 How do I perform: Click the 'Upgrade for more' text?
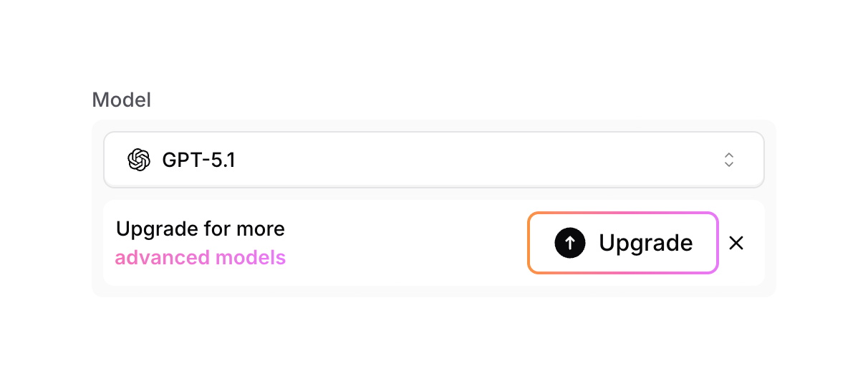point(201,229)
